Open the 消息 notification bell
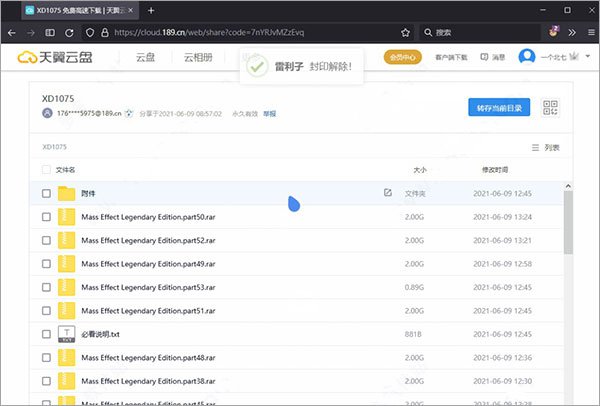The width and height of the screenshot is (600, 406). [494, 58]
